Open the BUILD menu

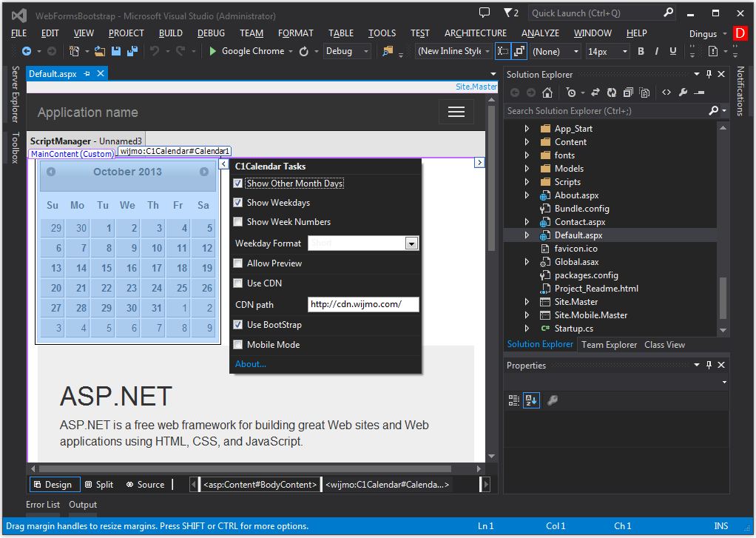pyautogui.click(x=171, y=33)
